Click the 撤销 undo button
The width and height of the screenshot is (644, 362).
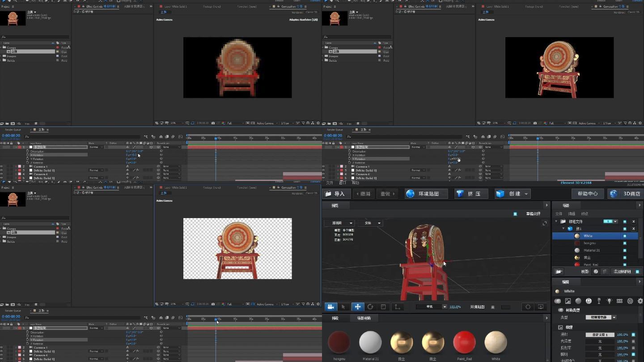click(363, 194)
